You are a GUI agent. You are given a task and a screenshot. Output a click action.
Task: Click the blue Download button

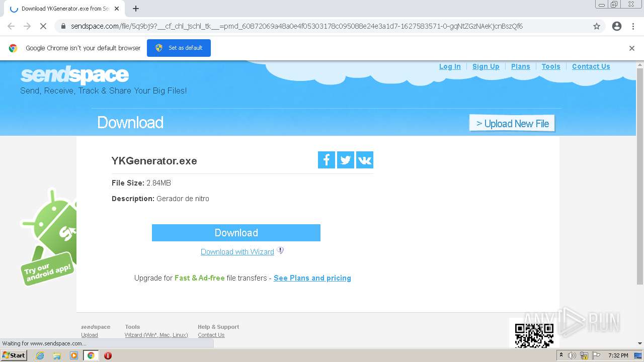click(236, 233)
